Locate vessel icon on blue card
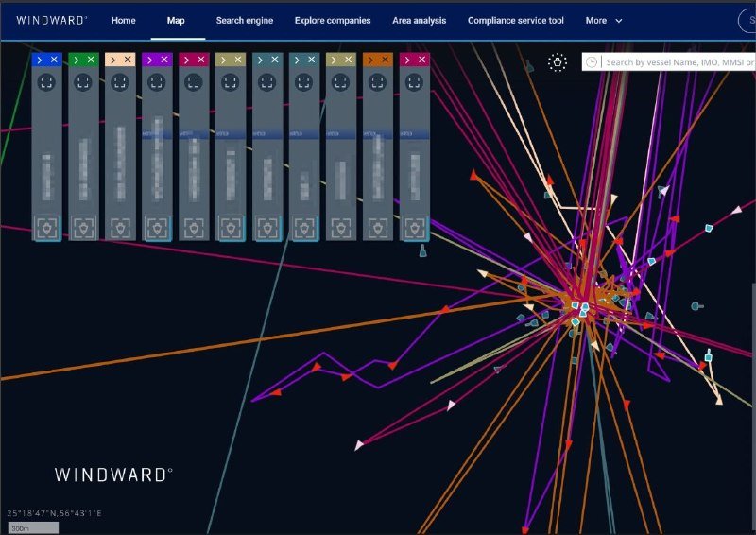This screenshot has height=535, width=756. (46, 228)
